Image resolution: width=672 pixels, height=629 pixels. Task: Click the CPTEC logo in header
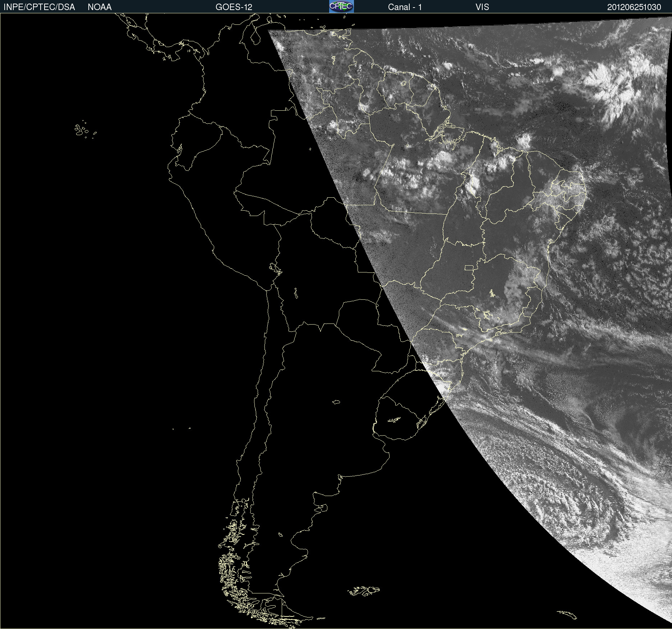coord(341,6)
